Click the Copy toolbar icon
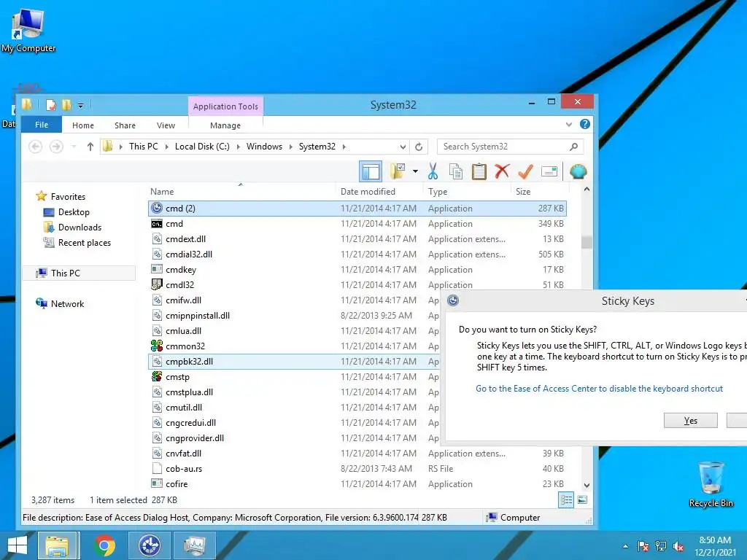Viewport: 747px width, 560px height. coord(456,171)
